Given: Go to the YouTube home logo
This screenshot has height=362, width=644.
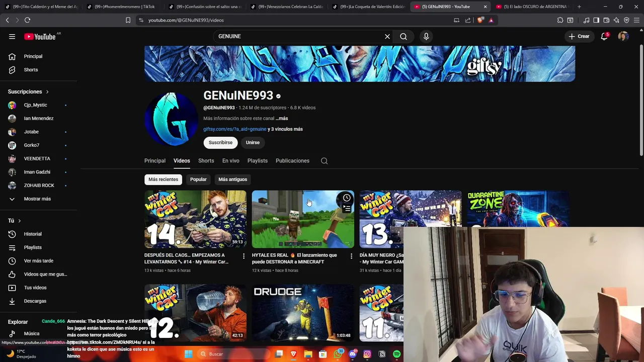Looking at the screenshot, I should click(x=40, y=36).
